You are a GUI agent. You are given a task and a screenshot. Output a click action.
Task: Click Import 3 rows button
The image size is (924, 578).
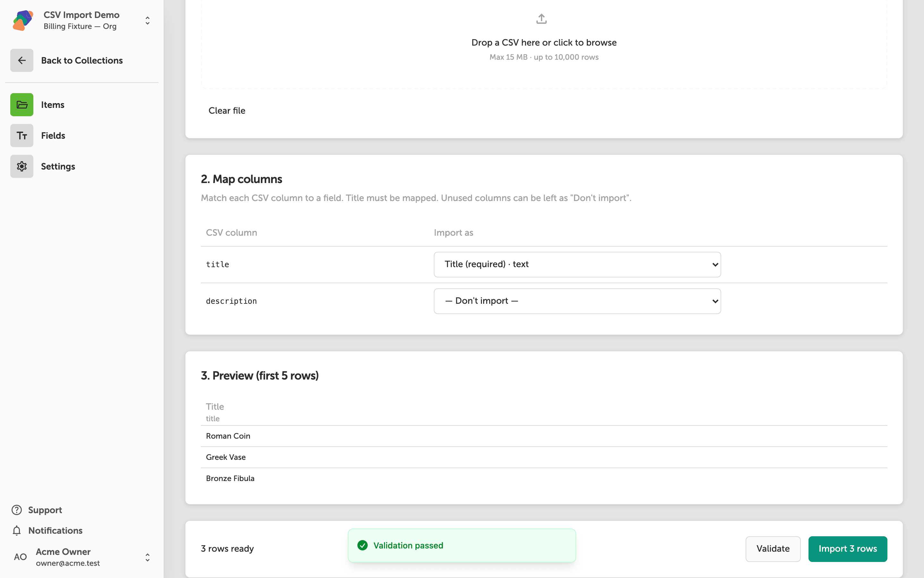(x=848, y=549)
